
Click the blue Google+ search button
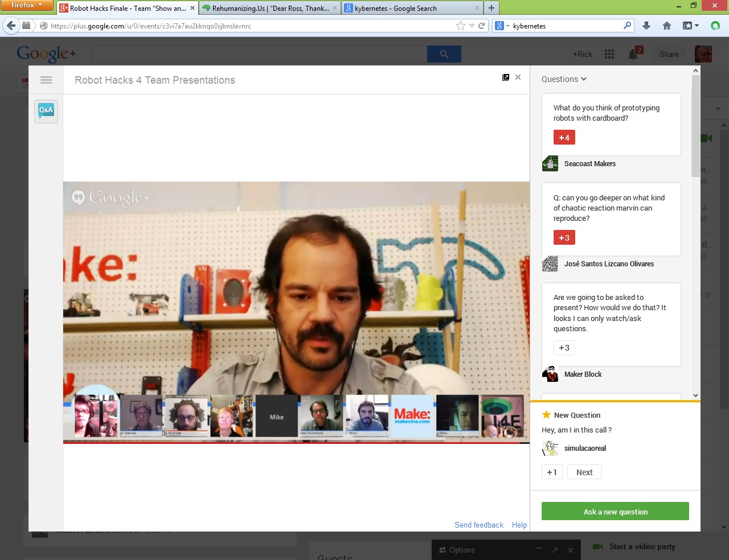point(444,54)
